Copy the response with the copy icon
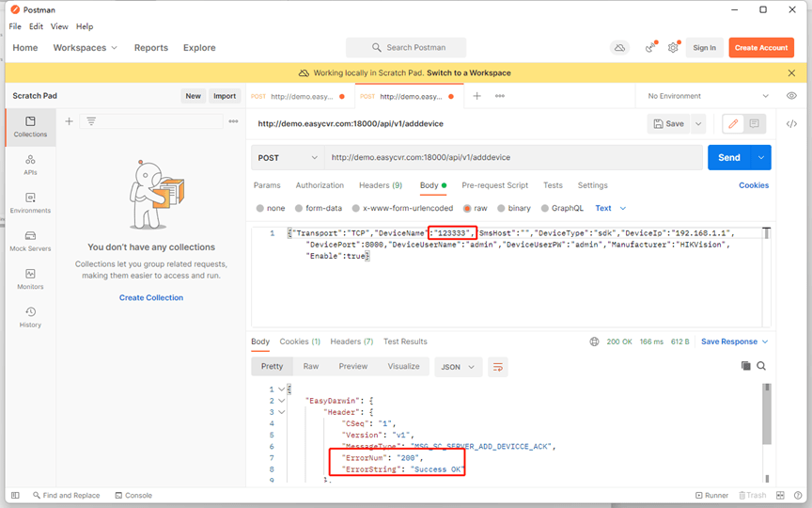This screenshot has height=508, width=812. [745, 366]
